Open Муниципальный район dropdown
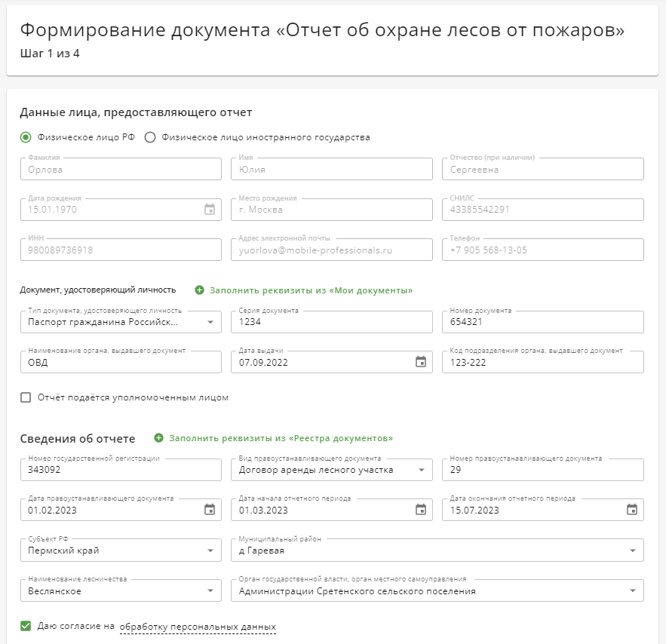 437,550
